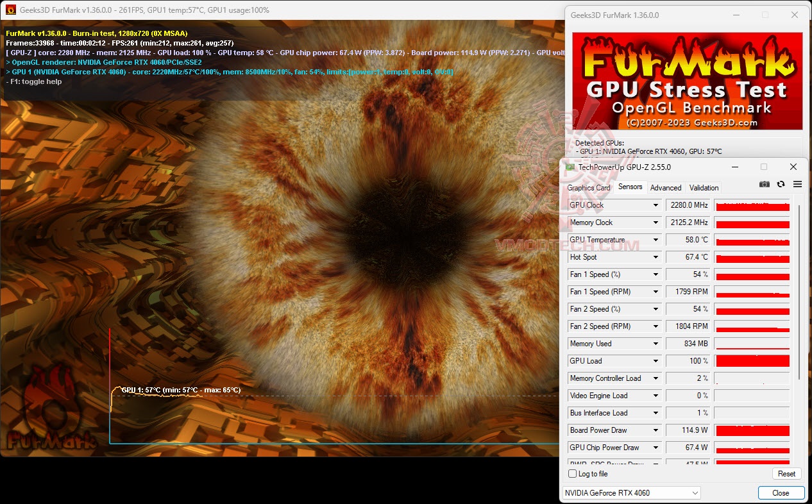
Task: Select the Sensors tab
Action: [630, 187]
